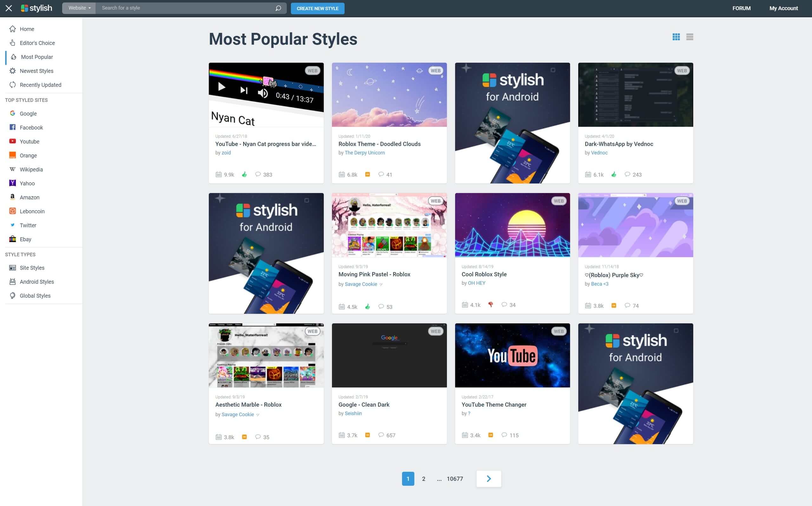Open 'Google - Clean Dark' title
This screenshot has width=812, height=506.
pos(364,405)
